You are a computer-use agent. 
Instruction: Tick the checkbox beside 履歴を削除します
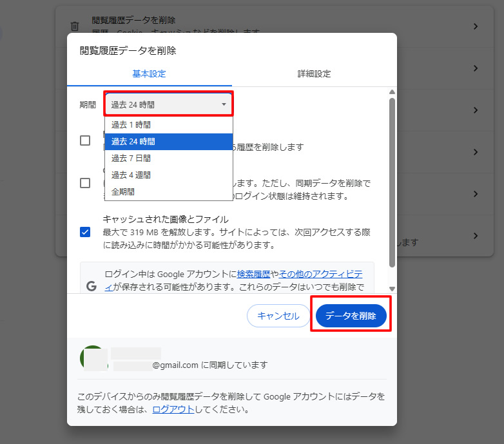click(85, 140)
